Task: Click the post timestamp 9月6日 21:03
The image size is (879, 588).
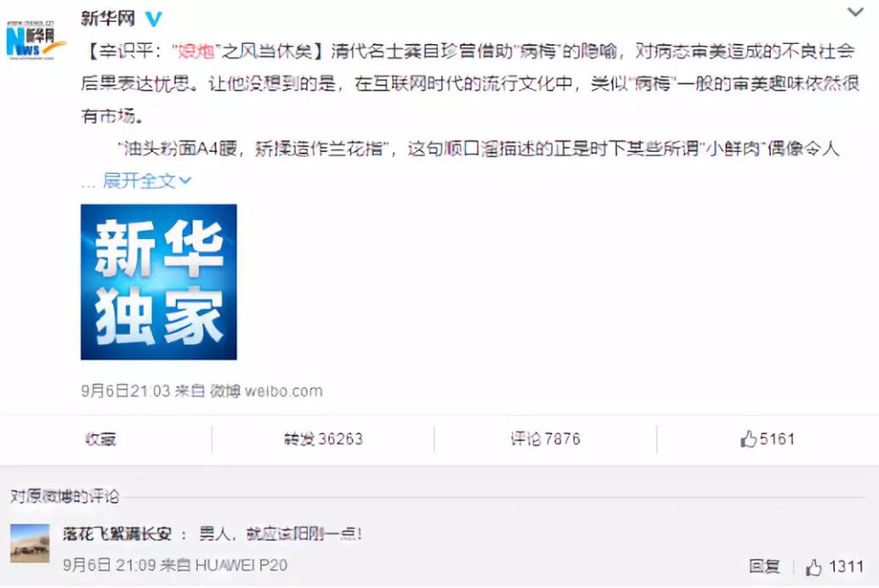Action: pos(125,391)
